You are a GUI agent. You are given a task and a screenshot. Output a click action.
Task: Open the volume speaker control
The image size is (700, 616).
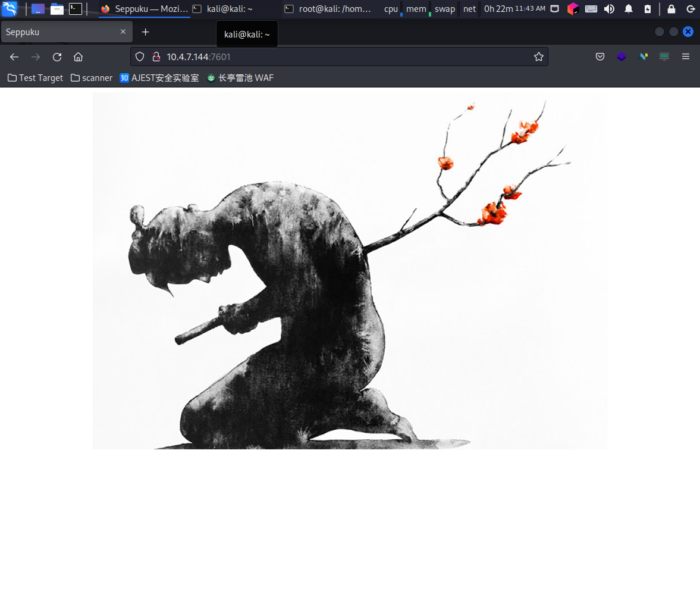[x=610, y=8]
